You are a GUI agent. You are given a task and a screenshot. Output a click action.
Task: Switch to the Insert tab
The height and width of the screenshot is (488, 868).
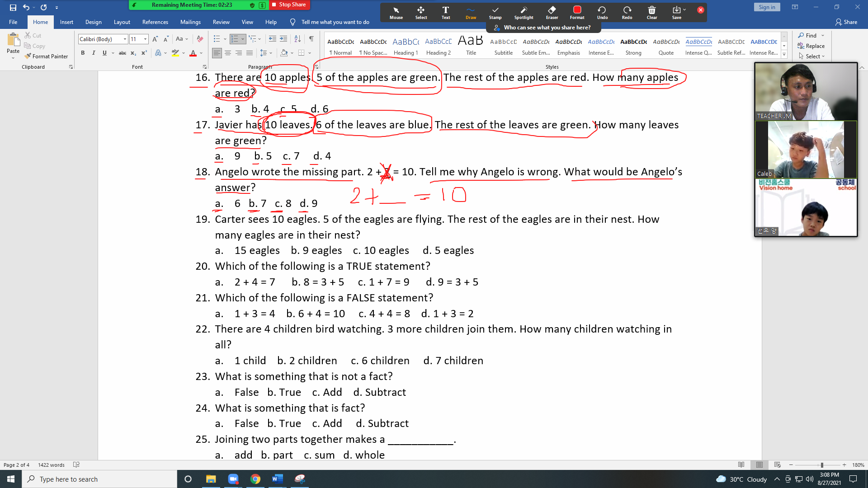66,22
